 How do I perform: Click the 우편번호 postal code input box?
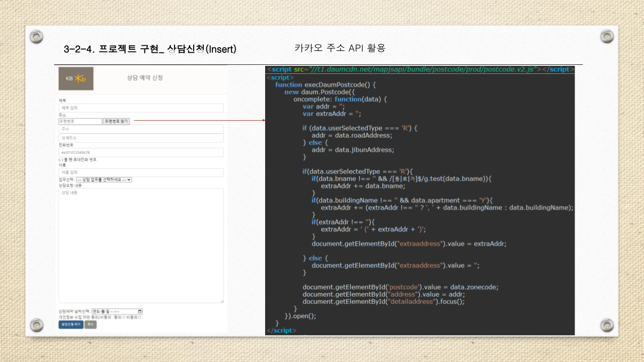click(x=80, y=121)
